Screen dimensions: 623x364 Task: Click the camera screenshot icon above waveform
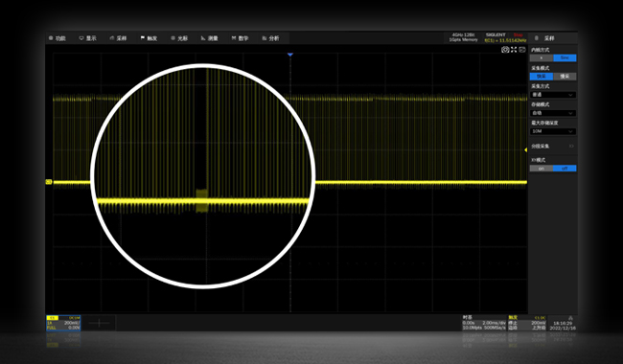505,50
